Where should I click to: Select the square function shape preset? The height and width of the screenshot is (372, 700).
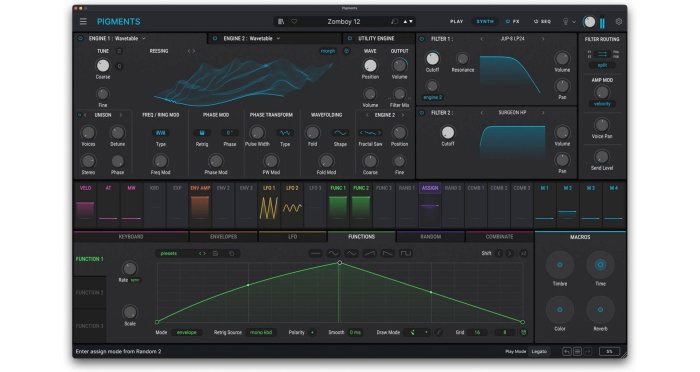click(x=405, y=253)
